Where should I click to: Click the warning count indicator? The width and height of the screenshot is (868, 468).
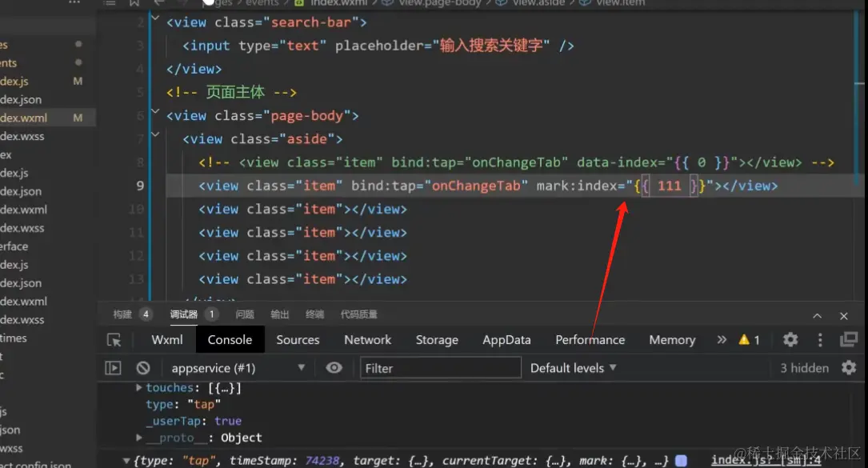[x=749, y=339]
